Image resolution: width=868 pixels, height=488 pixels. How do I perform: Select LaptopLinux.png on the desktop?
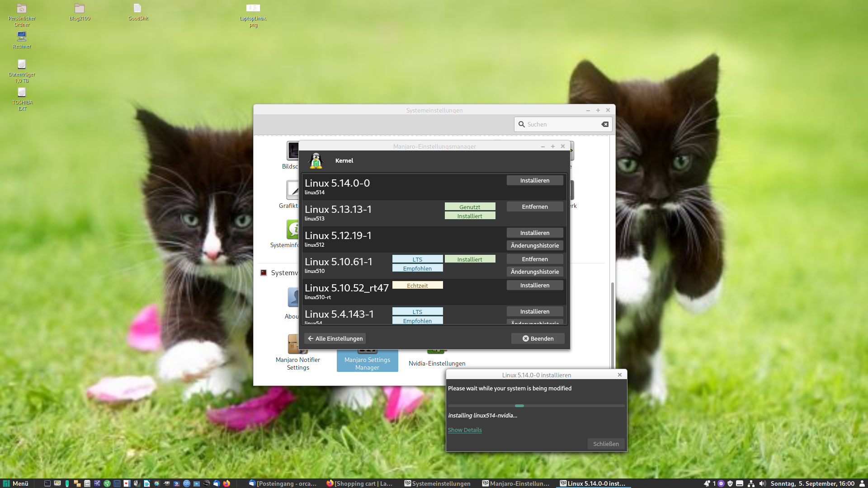tap(253, 15)
